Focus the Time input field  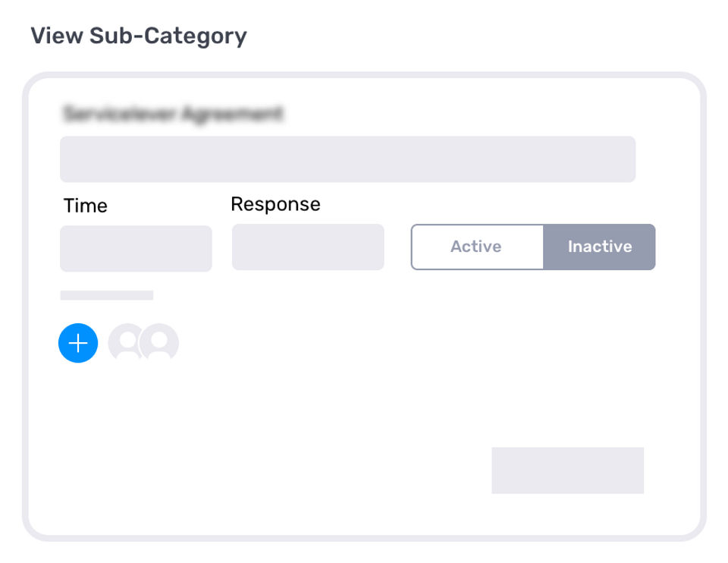click(136, 248)
